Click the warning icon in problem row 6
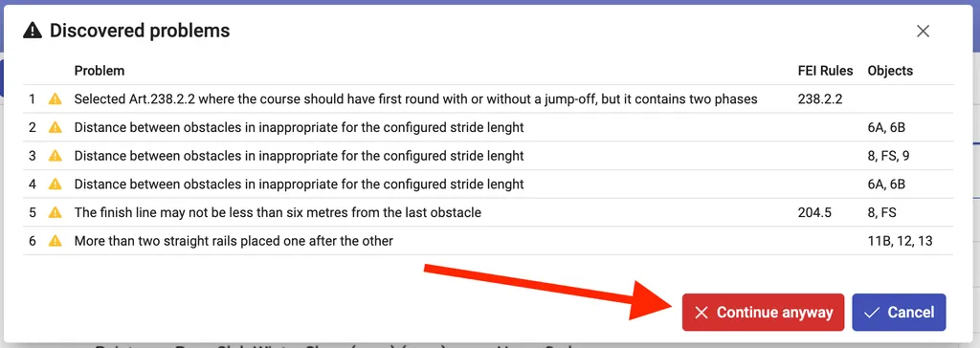980x348 pixels. click(x=55, y=241)
